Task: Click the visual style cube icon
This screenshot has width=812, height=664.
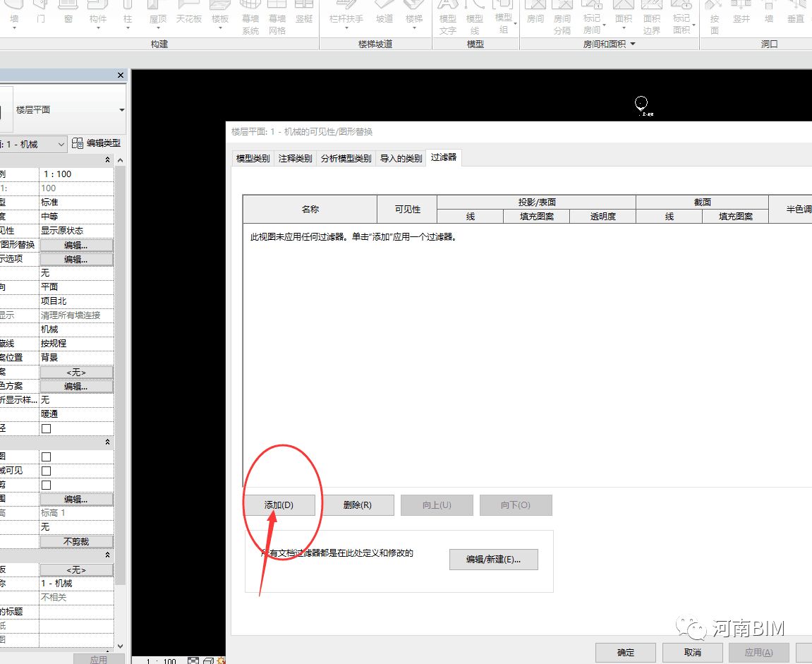Action: coord(208,661)
